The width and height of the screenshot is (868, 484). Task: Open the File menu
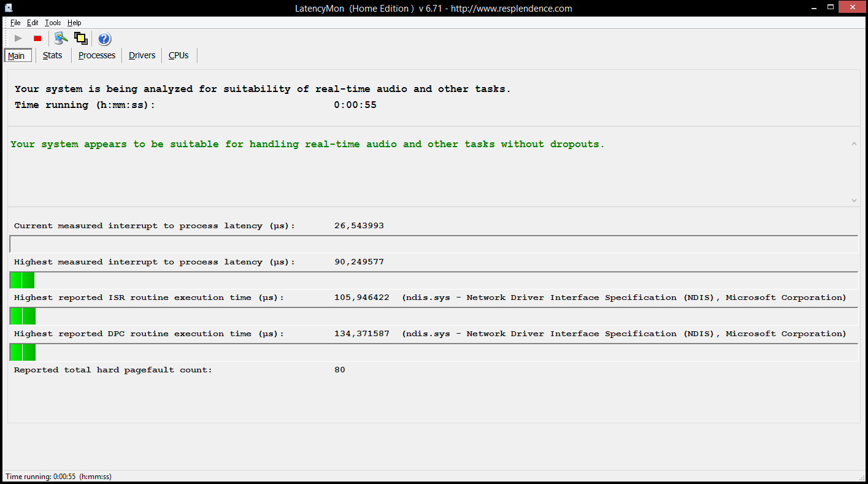tap(15, 23)
